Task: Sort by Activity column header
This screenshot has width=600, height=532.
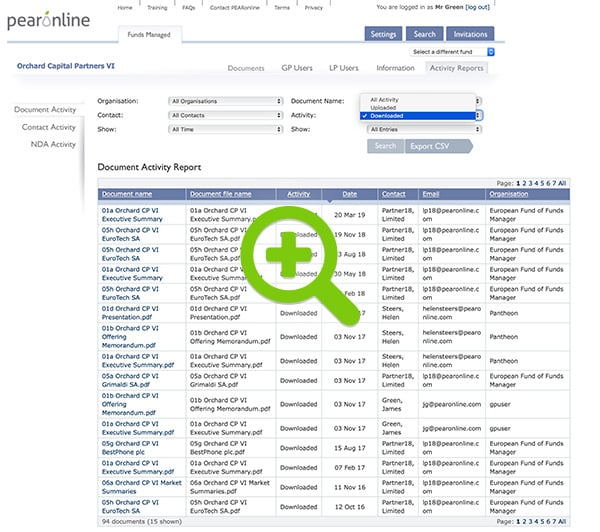Action: (298, 194)
